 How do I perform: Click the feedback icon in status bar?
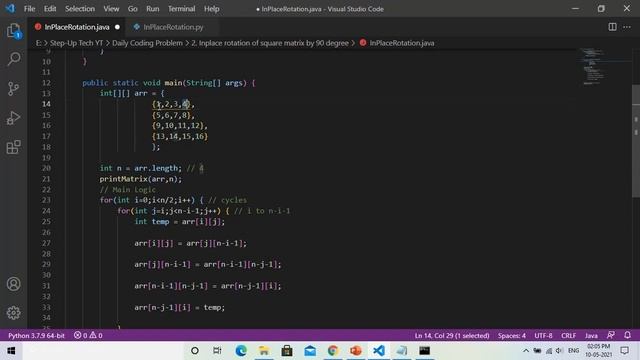click(611, 335)
